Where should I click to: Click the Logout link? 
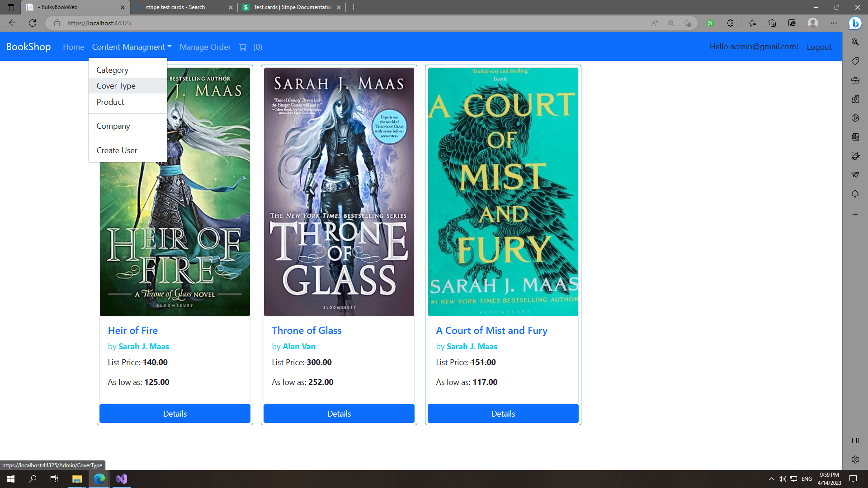click(x=819, y=47)
